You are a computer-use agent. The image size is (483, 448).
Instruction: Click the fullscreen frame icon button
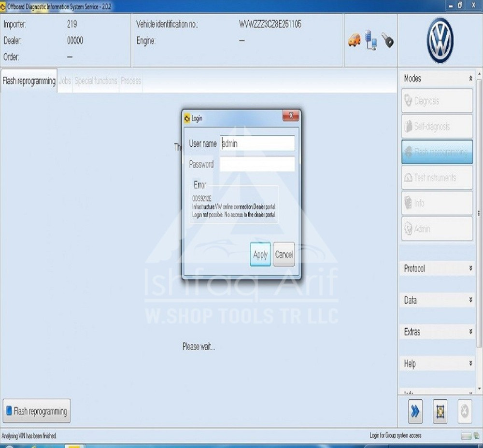tap(440, 411)
